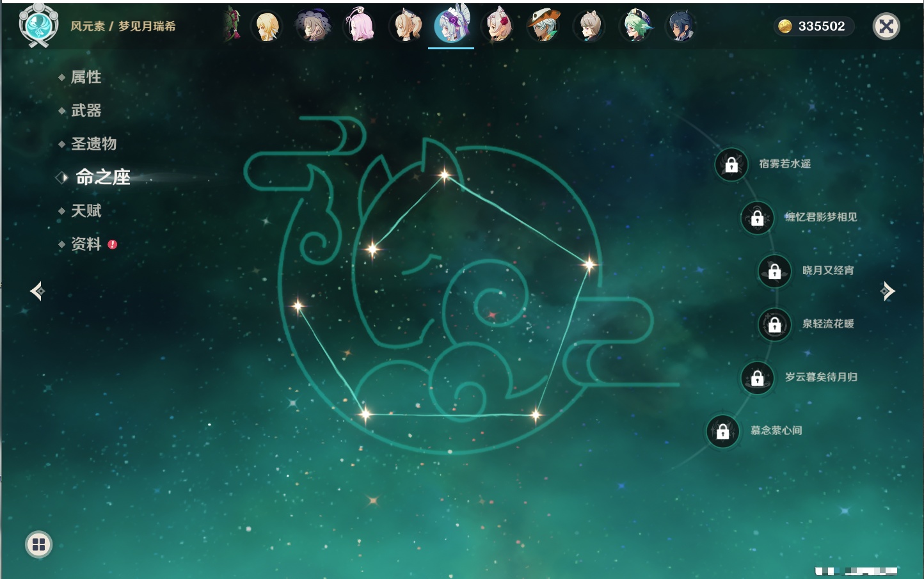Click the title text 风元素 / 梦见月瑞希

(x=123, y=26)
